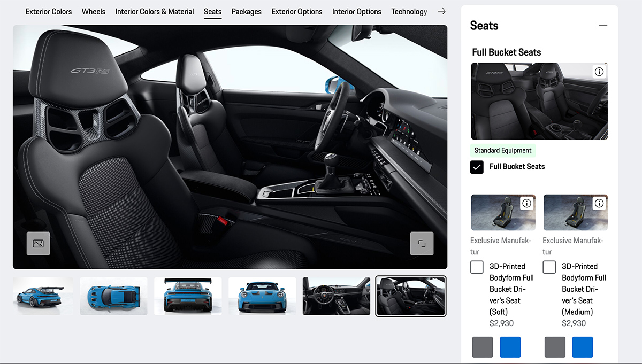The height and width of the screenshot is (364, 642).
Task: Check the 3D-Printed Bodyform Seat (Medium) option
Action: click(549, 267)
